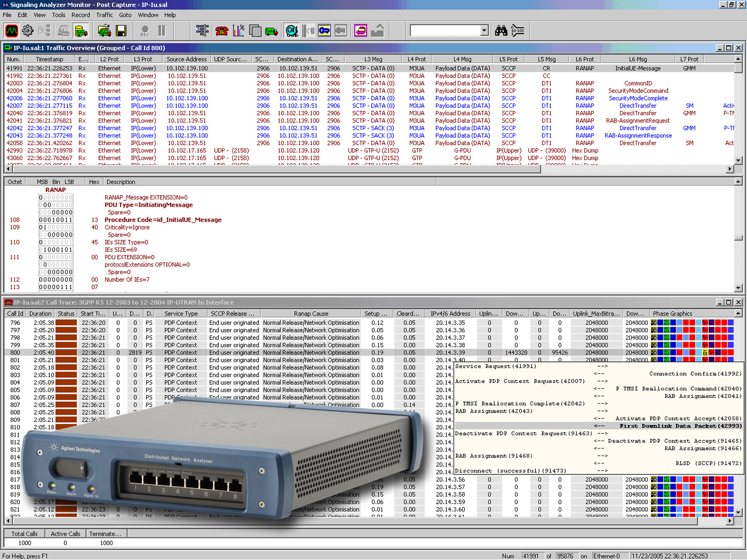The height and width of the screenshot is (560, 747).
Task: Click down arrow of Call Trace vertical scrollbar
Action: click(739, 512)
